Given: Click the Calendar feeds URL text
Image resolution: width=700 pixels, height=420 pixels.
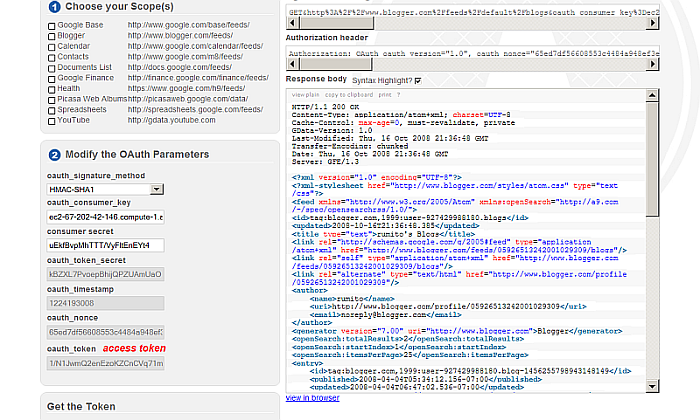Looking at the screenshot, I should pyautogui.click(x=196, y=46).
